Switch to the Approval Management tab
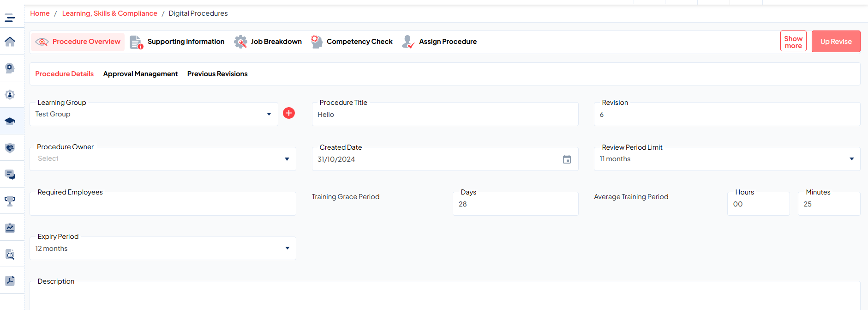 coord(140,74)
